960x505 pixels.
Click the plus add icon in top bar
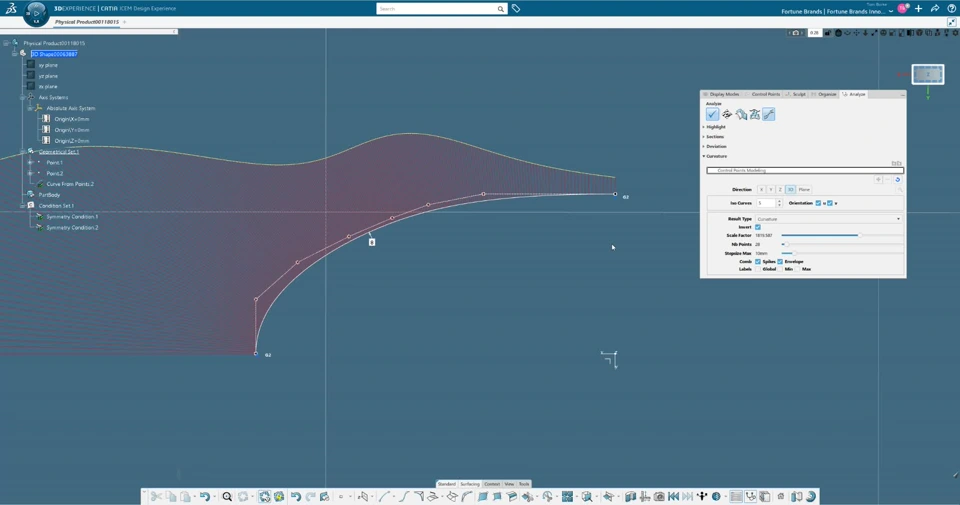[918, 9]
